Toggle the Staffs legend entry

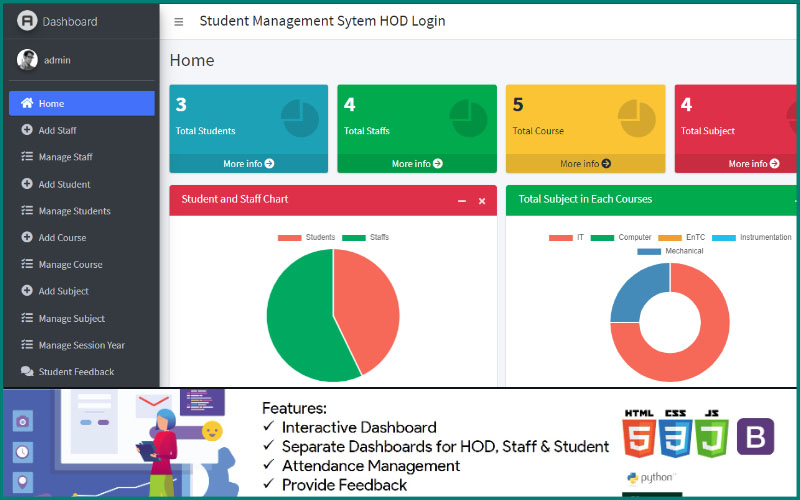pyautogui.click(x=366, y=237)
